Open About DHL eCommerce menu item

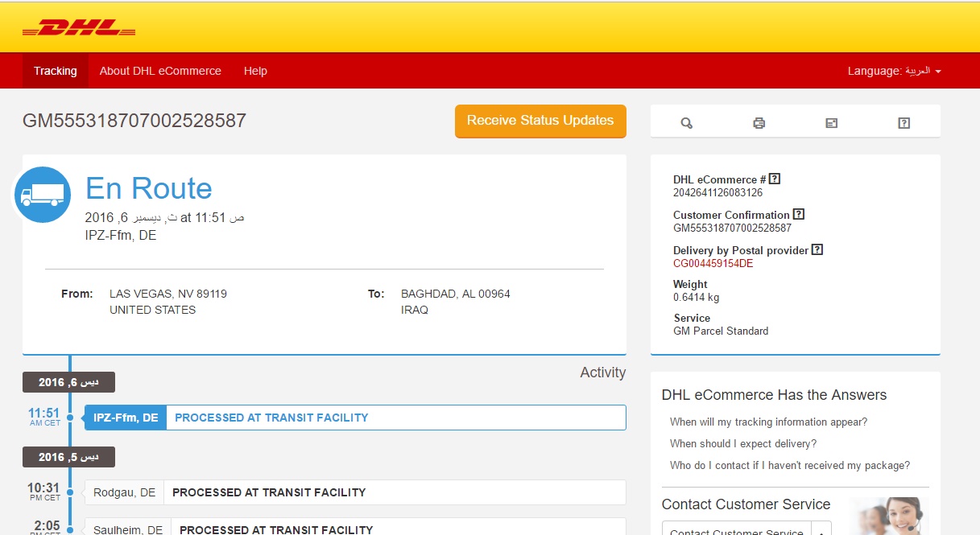pos(160,71)
